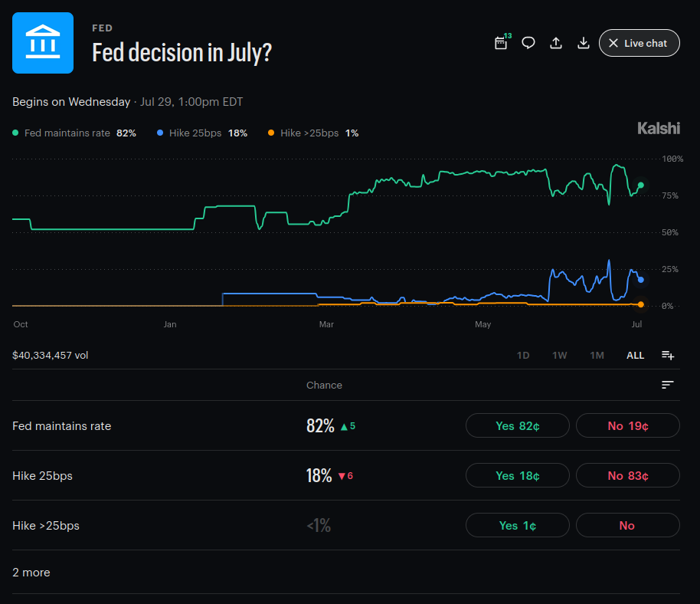Expand the 2 more outcomes row

pos(346,573)
